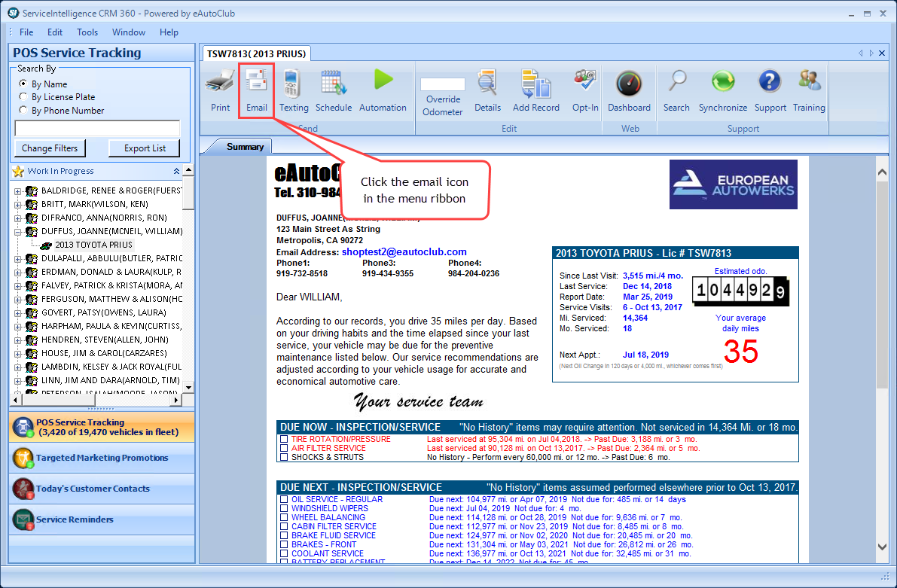Expand the ERDMAN, DONALD & LAURA node
The width and height of the screenshot is (897, 588).
[x=18, y=273]
